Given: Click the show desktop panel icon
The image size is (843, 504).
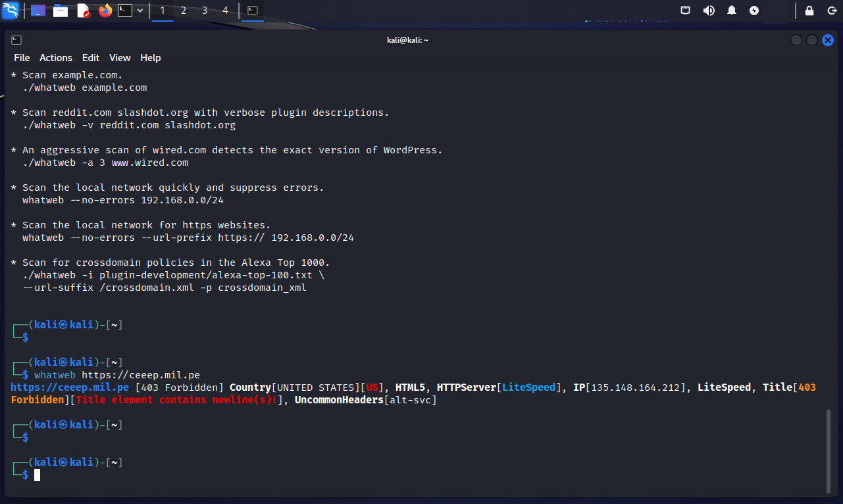Looking at the screenshot, I should [38, 11].
